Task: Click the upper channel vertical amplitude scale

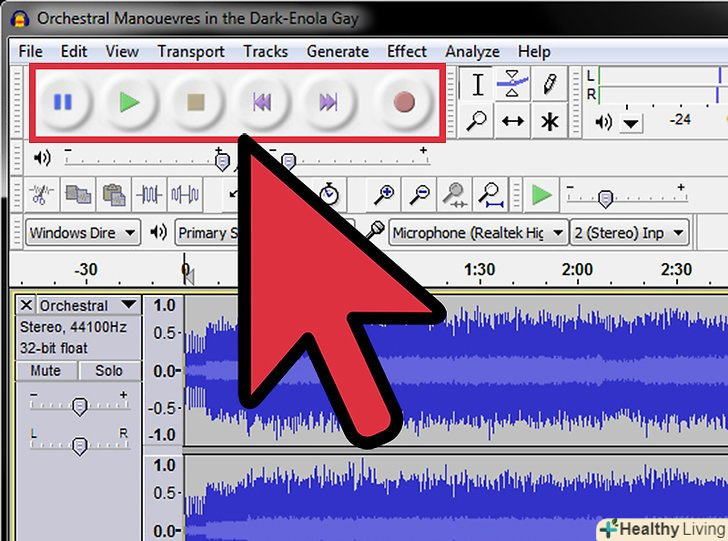Action: 164,370
